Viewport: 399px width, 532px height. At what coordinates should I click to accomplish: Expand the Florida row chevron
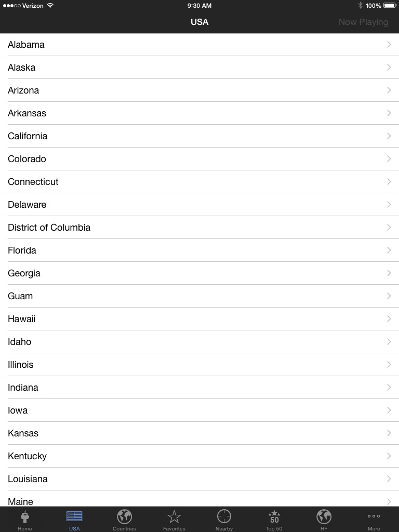(389, 250)
